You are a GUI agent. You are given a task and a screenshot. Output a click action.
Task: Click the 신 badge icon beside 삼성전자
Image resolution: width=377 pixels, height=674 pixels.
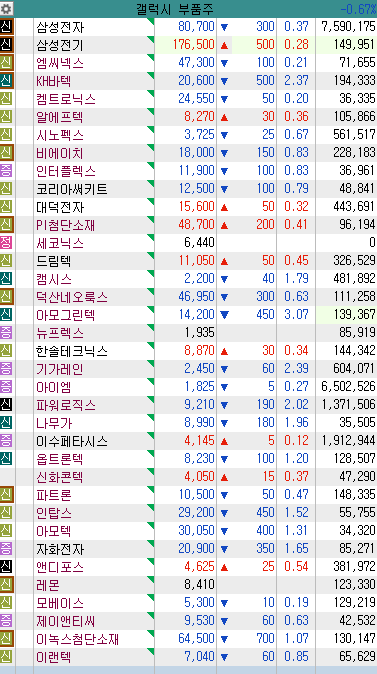click(x=6, y=27)
